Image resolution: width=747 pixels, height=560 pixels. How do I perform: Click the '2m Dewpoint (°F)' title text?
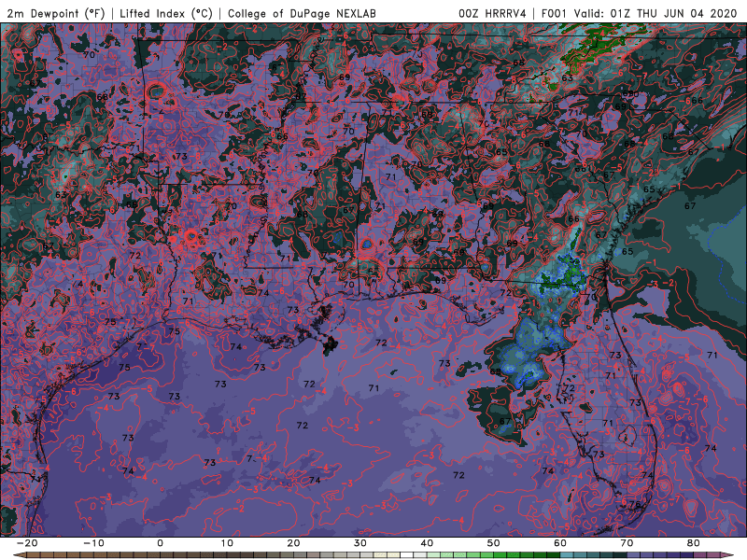55,13
